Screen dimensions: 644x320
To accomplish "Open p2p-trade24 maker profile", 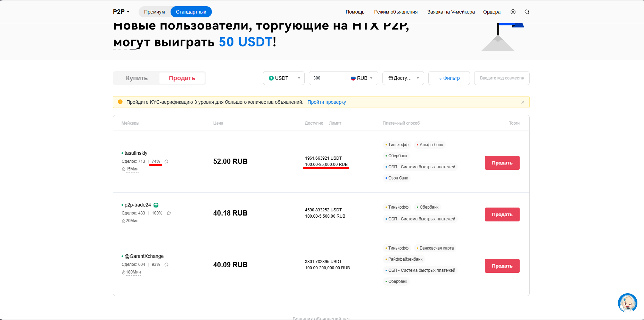I will point(138,205).
